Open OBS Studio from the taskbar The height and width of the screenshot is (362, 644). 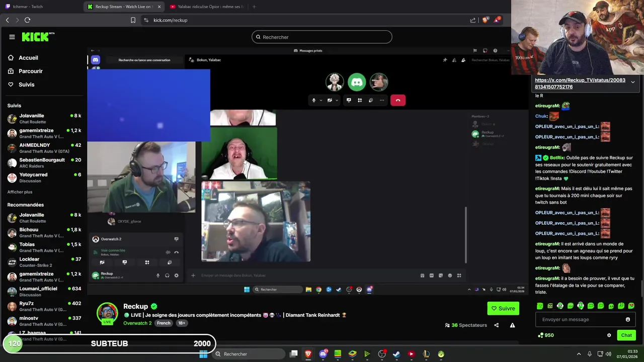click(x=382, y=354)
